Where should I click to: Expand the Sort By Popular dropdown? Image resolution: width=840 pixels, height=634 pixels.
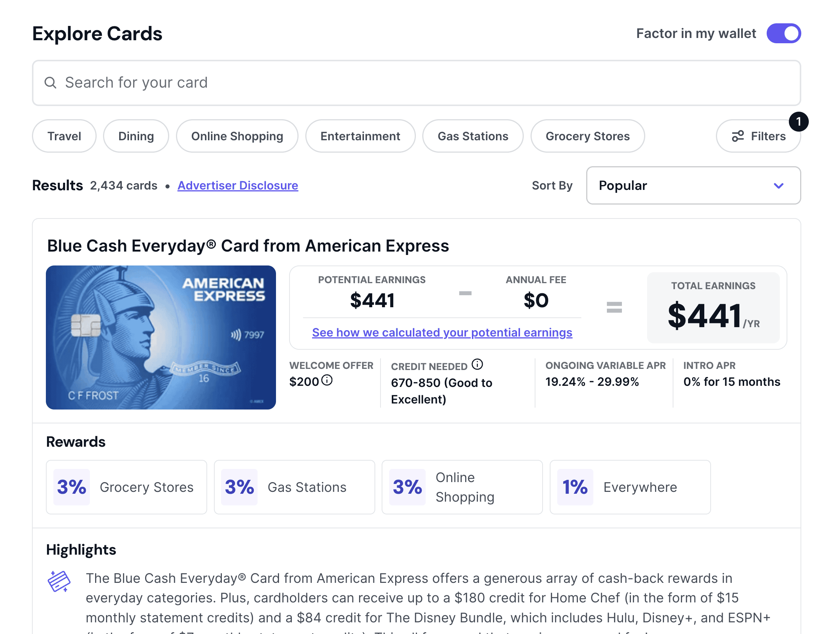click(693, 185)
